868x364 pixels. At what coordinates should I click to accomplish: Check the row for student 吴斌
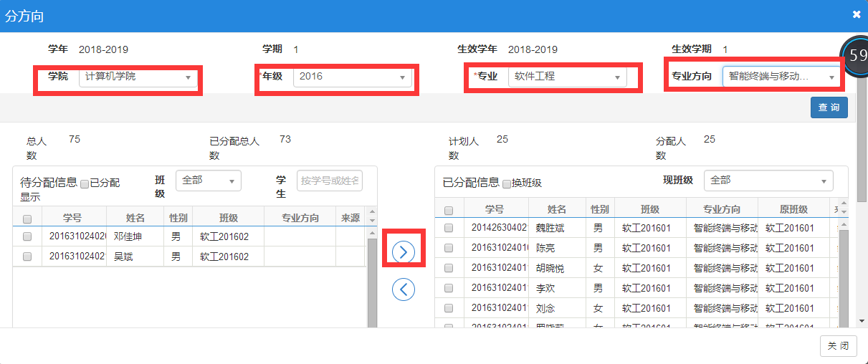click(27, 257)
